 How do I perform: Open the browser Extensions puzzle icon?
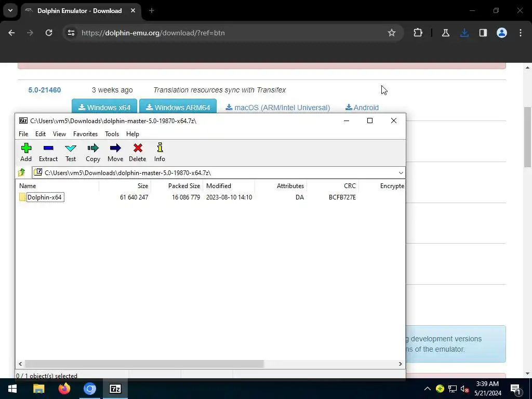click(x=418, y=33)
